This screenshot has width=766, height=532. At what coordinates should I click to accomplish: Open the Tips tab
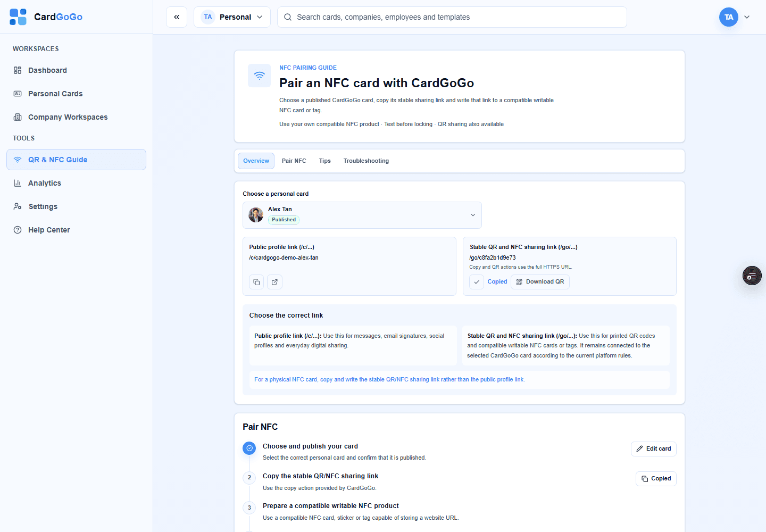tap(325, 161)
